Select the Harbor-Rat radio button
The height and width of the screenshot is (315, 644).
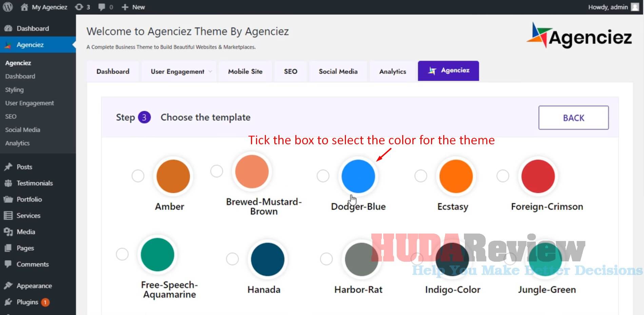(x=326, y=259)
